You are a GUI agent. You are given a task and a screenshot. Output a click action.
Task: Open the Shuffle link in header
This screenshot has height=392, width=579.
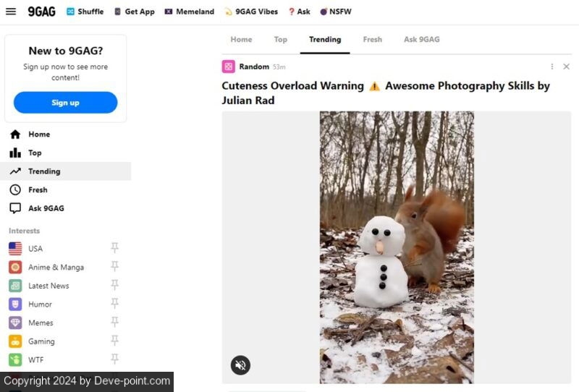pyautogui.click(x=85, y=12)
